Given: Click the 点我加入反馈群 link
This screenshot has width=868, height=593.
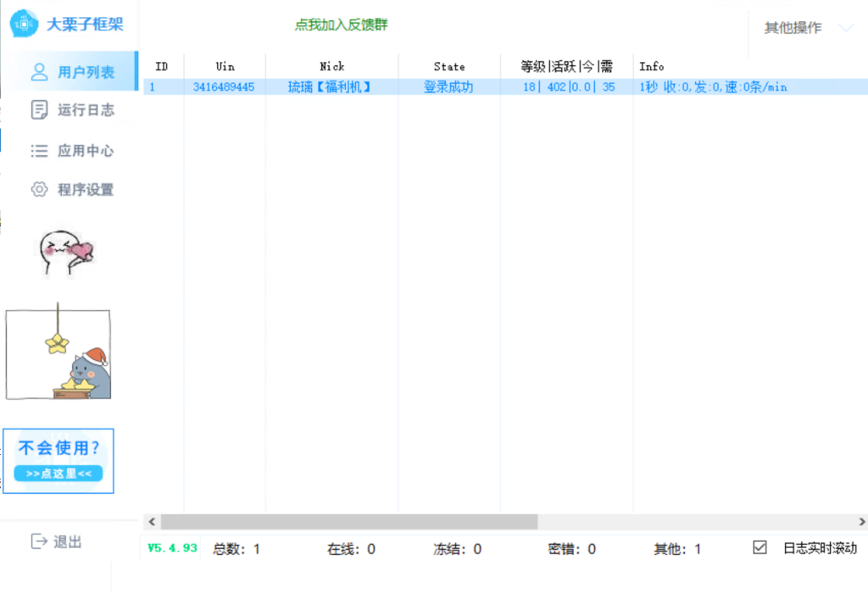Looking at the screenshot, I should pos(341,25).
